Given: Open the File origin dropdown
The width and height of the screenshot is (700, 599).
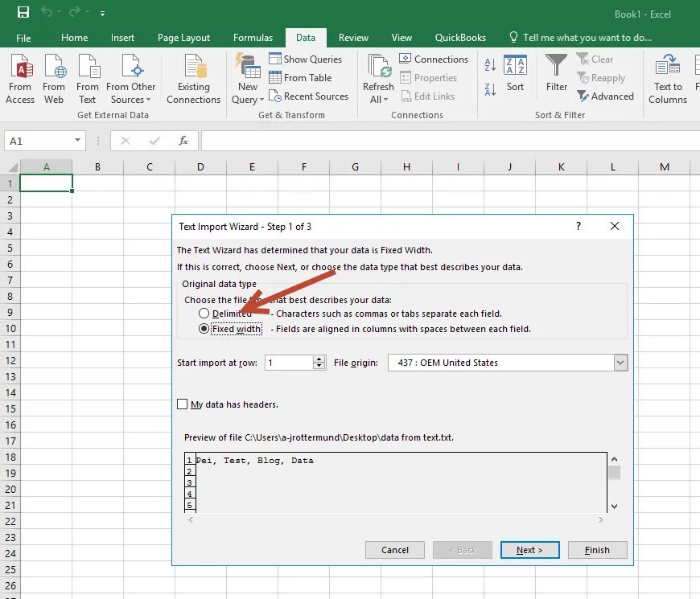Looking at the screenshot, I should 620,363.
